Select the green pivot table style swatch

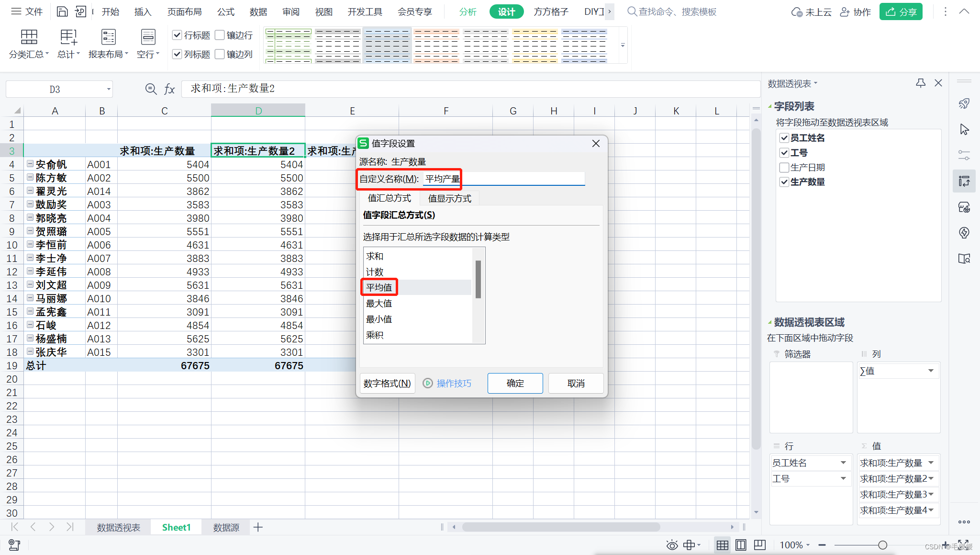(x=289, y=45)
